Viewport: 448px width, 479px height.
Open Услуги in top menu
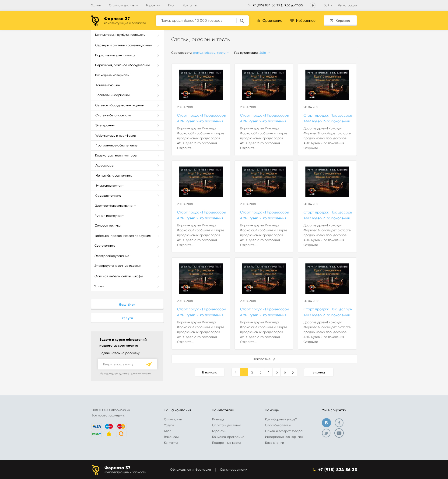[x=96, y=5]
